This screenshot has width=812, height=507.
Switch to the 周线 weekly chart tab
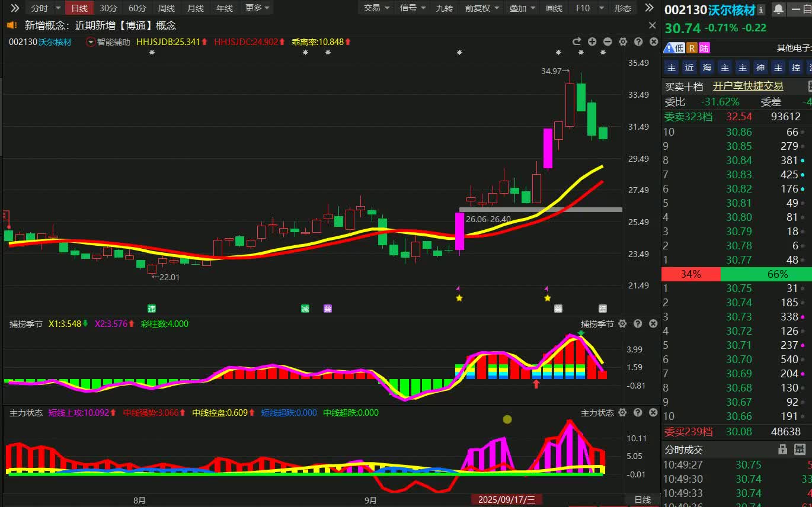click(167, 8)
